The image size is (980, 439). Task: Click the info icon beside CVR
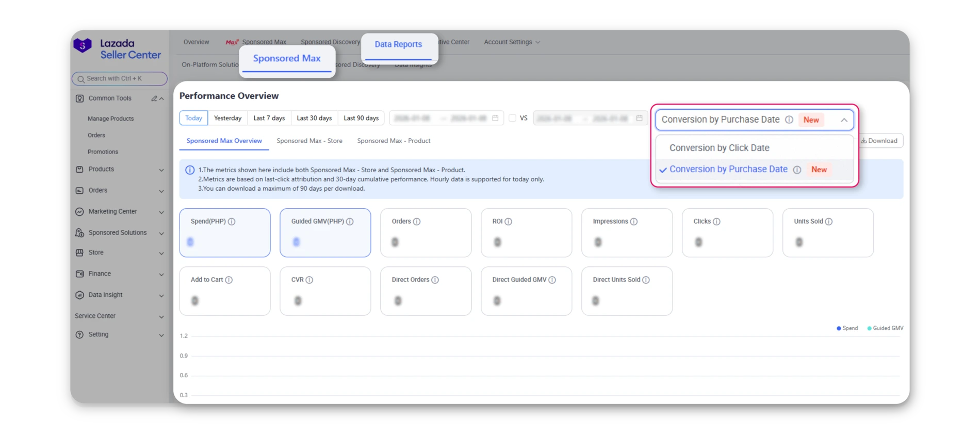[309, 280]
